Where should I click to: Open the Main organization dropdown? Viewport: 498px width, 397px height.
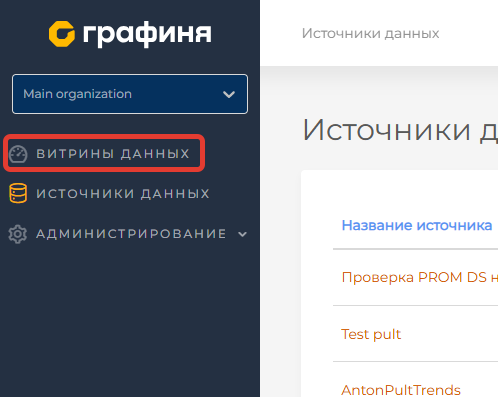(130, 94)
